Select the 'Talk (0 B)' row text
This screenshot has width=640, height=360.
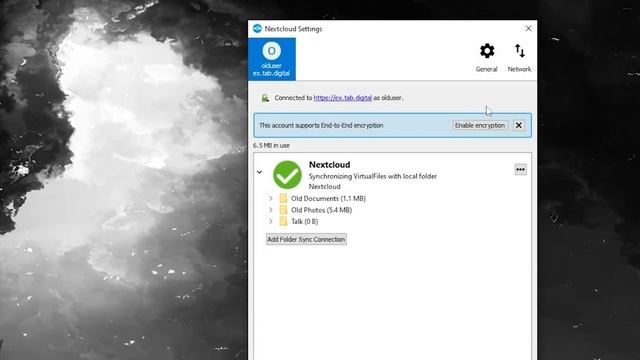click(304, 221)
